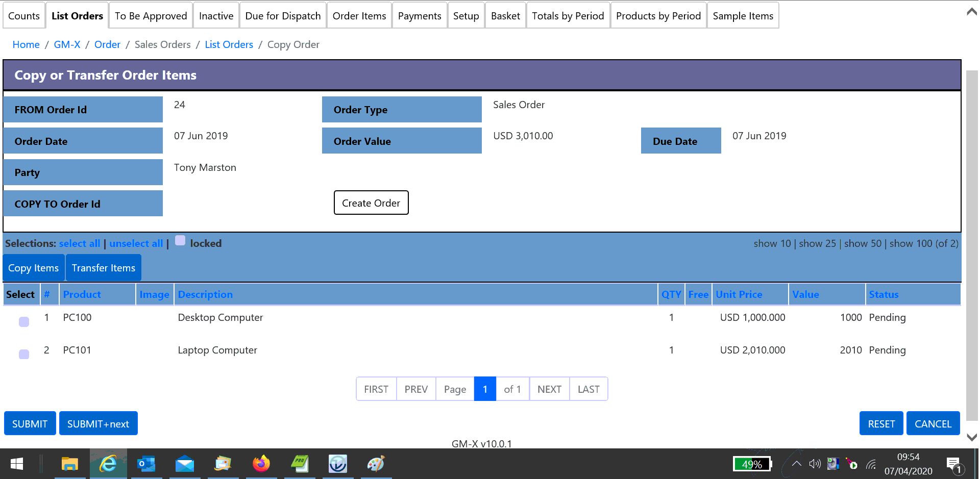The image size is (980, 479).
Task: Click the select all link
Action: point(80,243)
